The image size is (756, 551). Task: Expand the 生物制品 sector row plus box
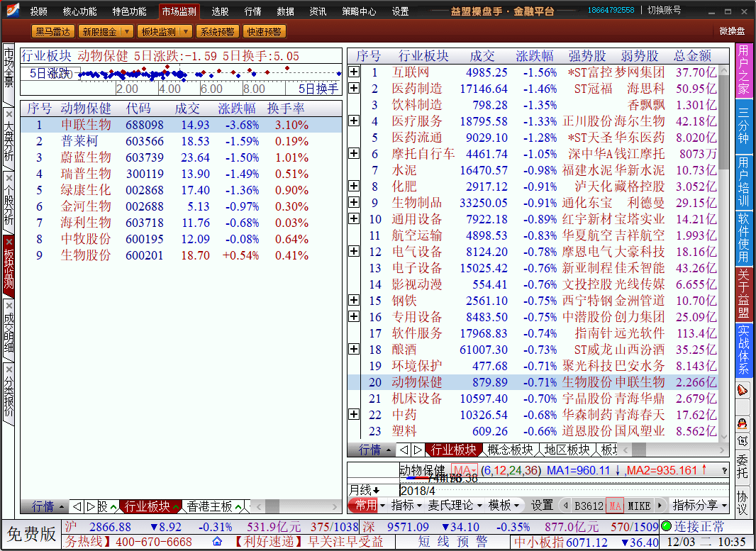(354, 203)
